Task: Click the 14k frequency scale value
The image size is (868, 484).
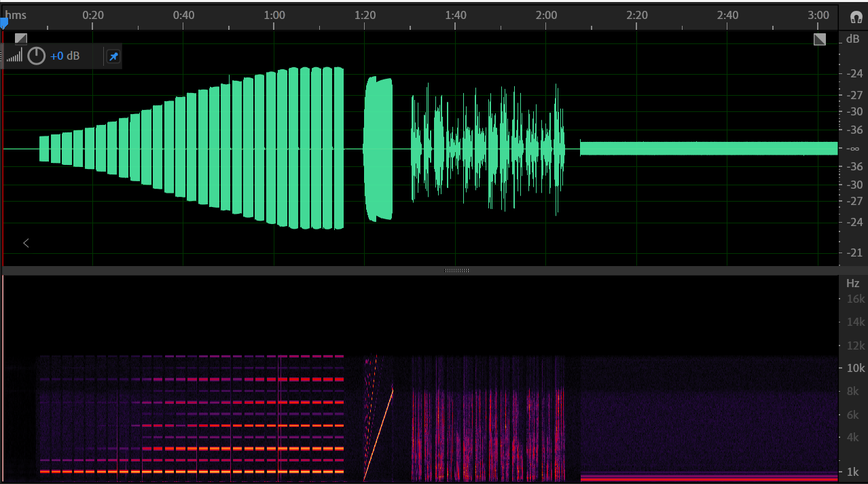Action: pos(856,322)
